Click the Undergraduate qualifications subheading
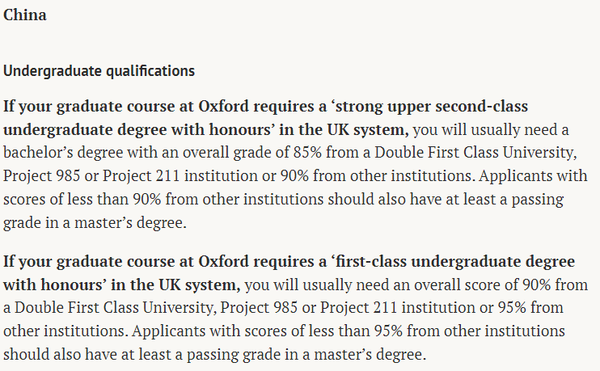This screenshot has height=371, width=600. tap(99, 71)
